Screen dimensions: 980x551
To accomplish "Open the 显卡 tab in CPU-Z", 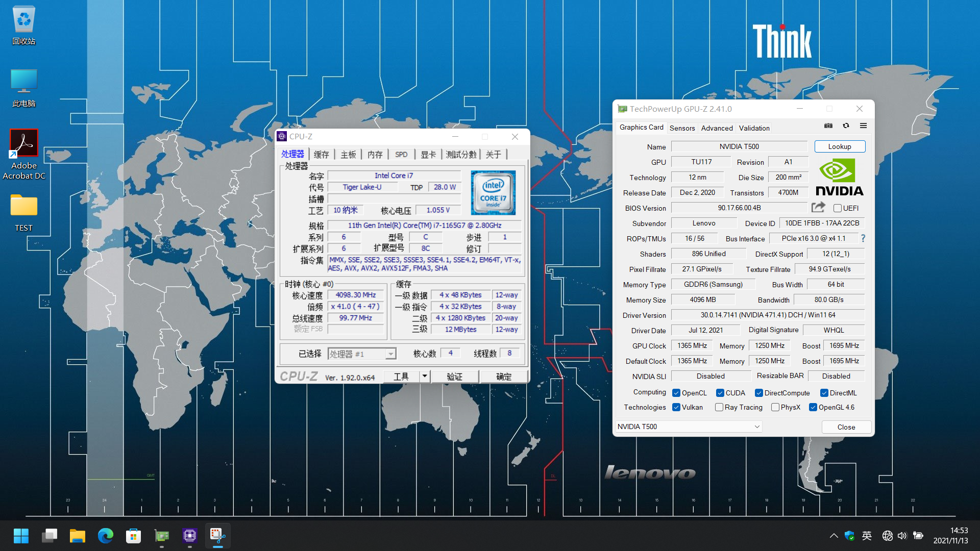I will coord(428,155).
